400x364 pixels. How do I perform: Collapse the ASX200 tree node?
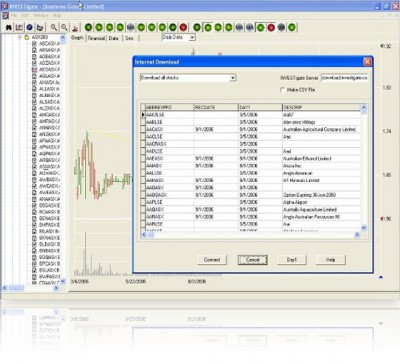(x=20, y=37)
